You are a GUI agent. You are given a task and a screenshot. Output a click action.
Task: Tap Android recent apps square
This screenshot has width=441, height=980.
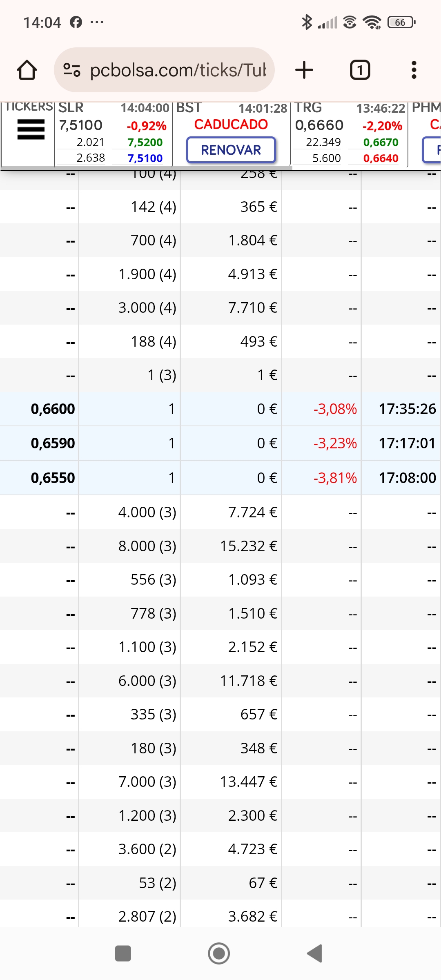coord(123,953)
